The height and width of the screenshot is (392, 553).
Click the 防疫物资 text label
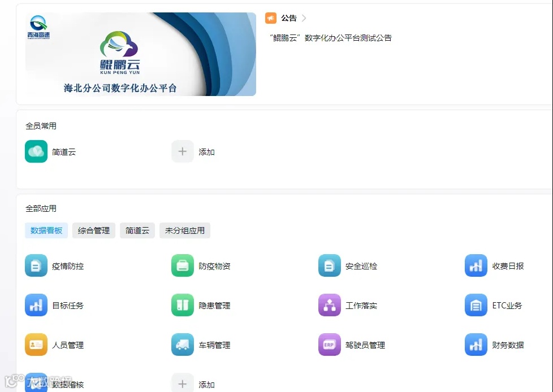pyautogui.click(x=214, y=266)
